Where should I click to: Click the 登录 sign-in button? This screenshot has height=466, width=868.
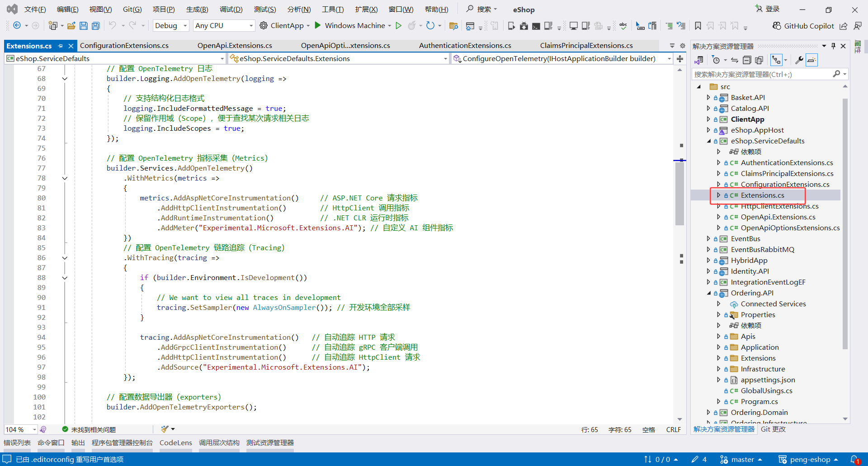[x=768, y=9]
